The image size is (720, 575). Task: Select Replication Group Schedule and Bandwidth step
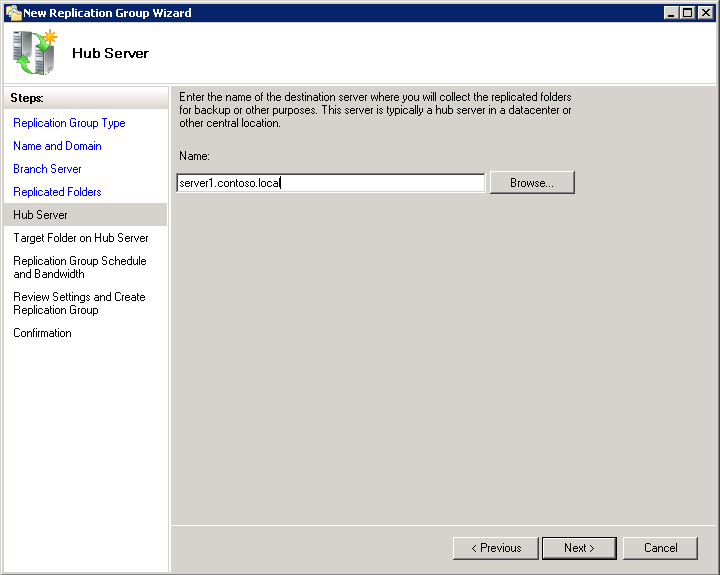80,267
